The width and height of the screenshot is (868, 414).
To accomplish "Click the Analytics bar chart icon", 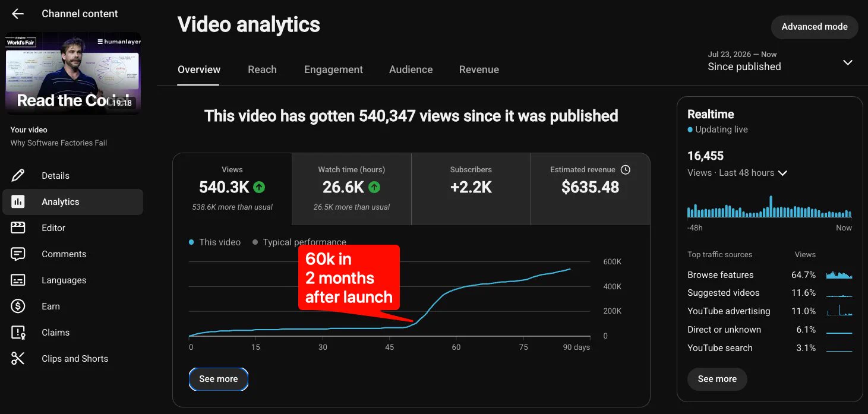I will click(18, 201).
